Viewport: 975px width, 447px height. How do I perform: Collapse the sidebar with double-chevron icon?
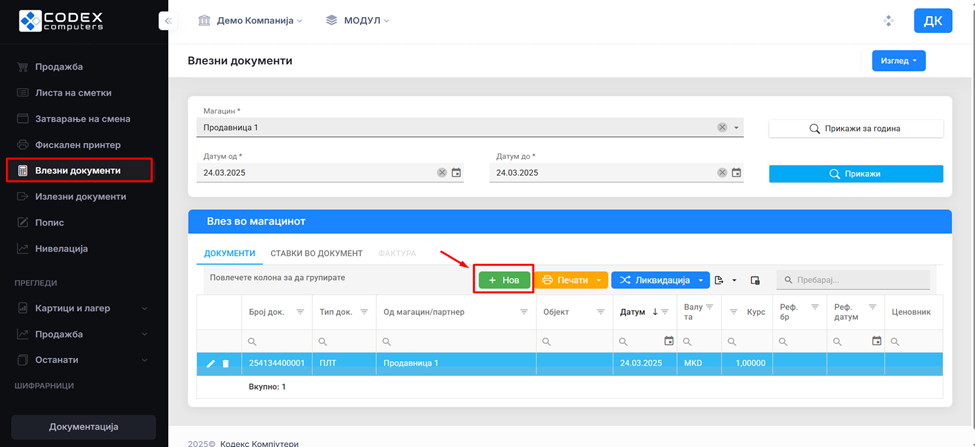168,21
